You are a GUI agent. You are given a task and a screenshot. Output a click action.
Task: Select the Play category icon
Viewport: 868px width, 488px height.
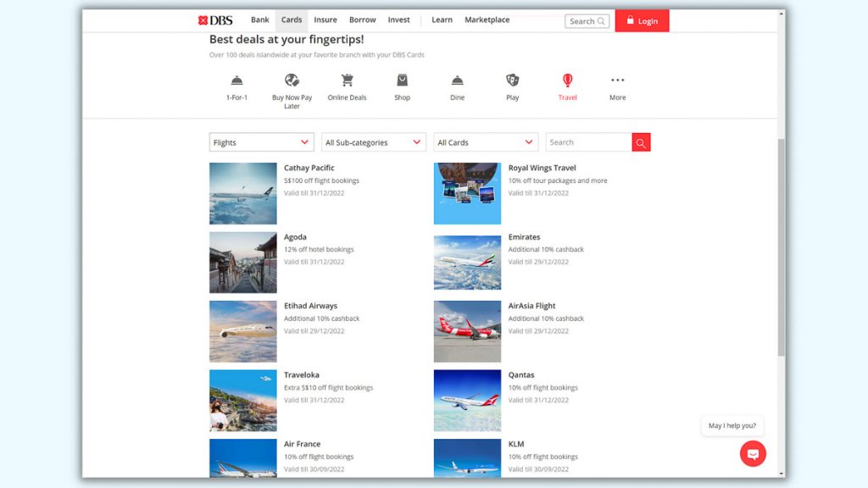coord(513,80)
